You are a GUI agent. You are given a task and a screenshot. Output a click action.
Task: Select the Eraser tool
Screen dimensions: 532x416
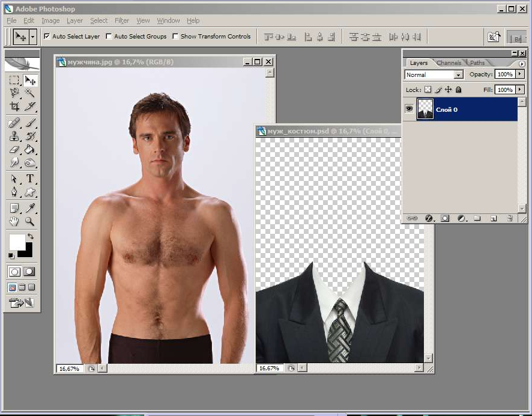14,149
